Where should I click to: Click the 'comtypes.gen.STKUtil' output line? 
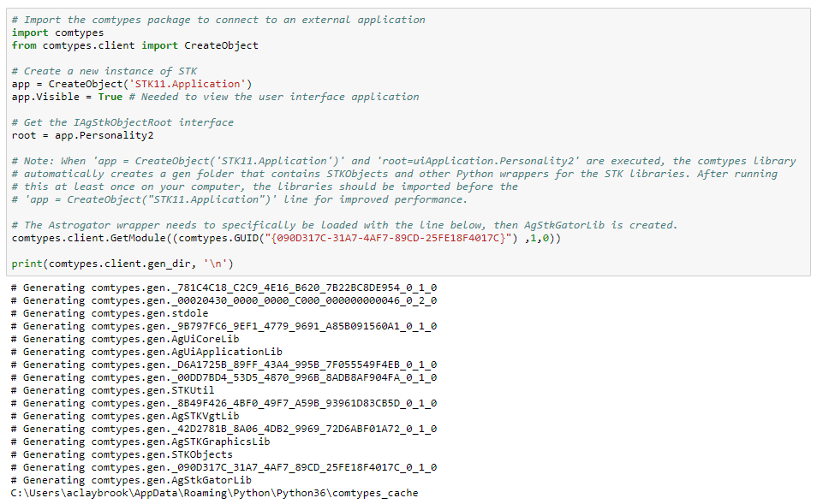point(113,390)
